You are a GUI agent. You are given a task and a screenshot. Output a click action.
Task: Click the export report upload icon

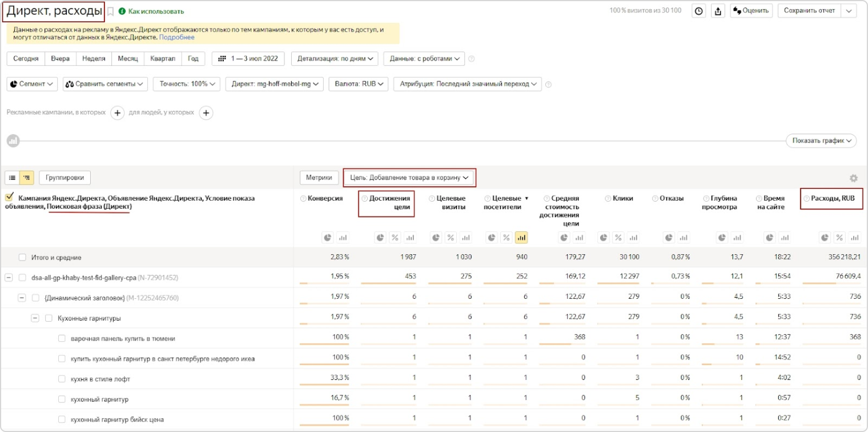coord(718,11)
